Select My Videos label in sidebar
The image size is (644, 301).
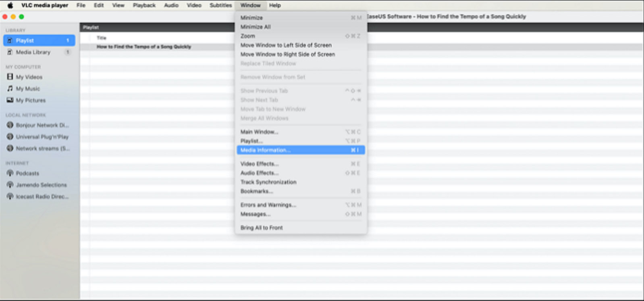coord(29,77)
